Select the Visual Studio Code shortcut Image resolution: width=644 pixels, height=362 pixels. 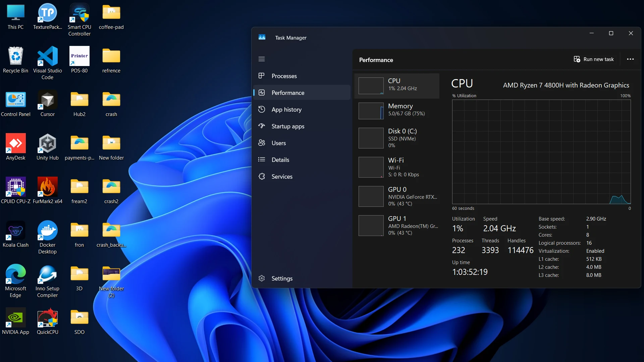(47, 64)
